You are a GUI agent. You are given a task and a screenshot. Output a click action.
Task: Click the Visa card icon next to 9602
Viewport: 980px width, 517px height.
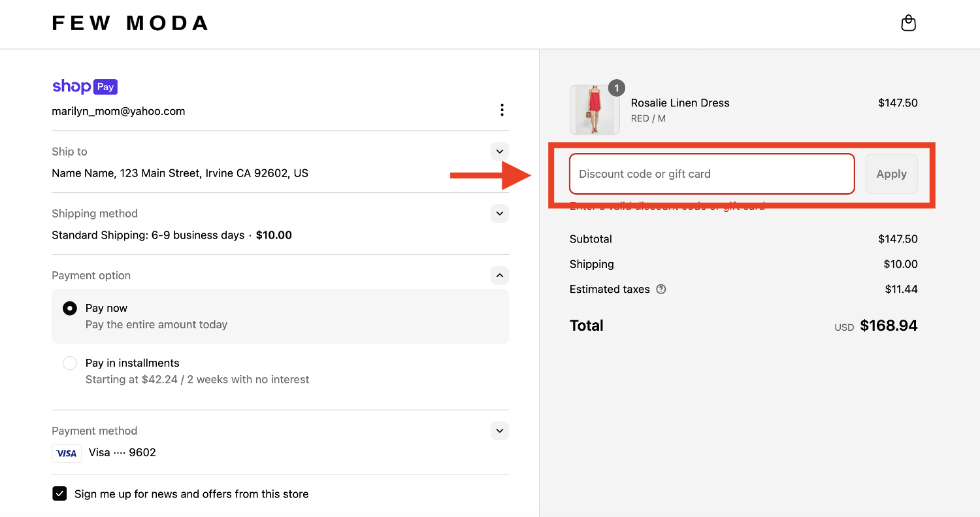[66, 452]
